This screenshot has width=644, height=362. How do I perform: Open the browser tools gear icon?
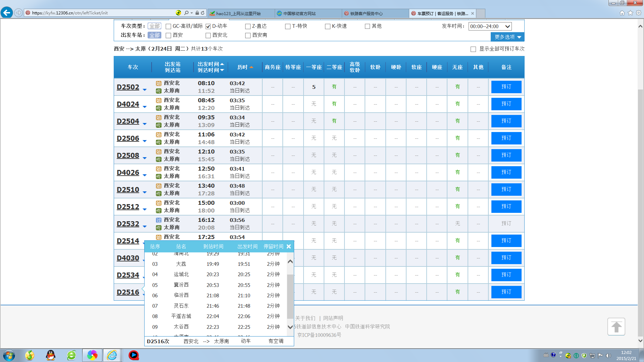(x=639, y=13)
